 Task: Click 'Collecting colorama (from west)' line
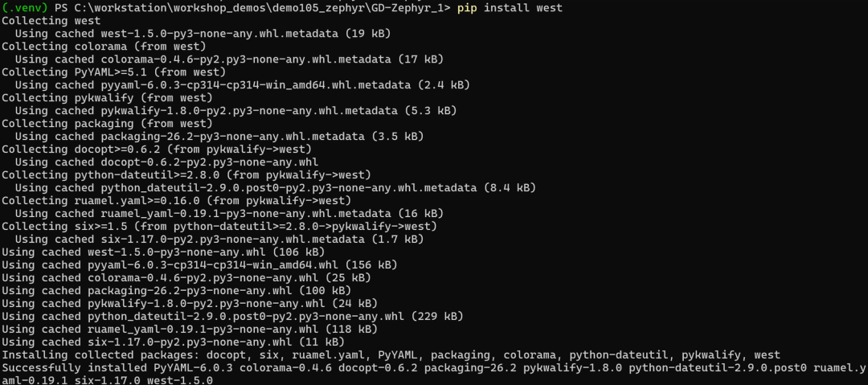(x=104, y=46)
